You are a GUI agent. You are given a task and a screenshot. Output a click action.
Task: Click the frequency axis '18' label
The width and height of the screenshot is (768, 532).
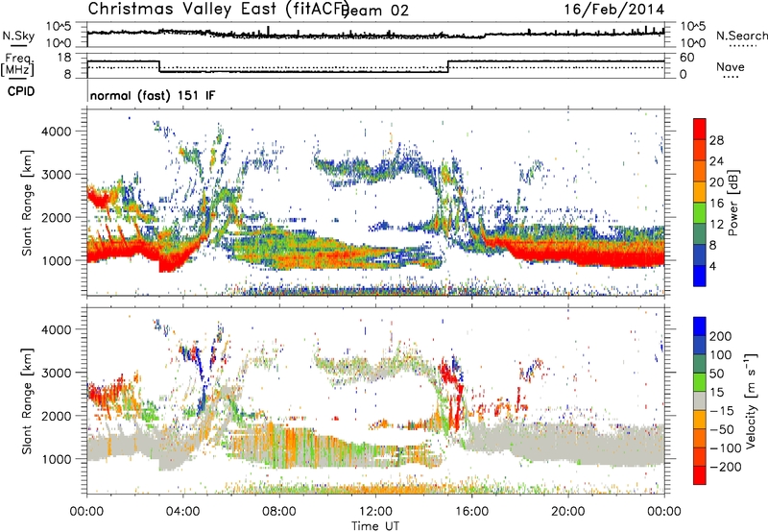pos(63,58)
